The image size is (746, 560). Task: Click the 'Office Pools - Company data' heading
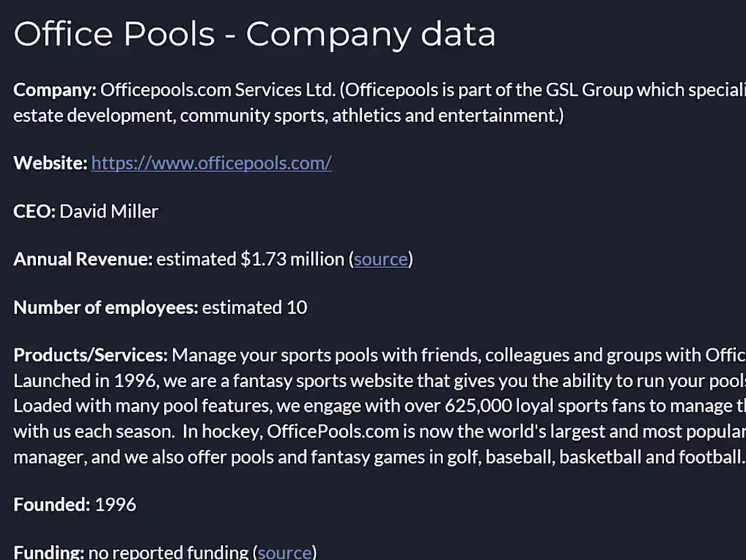click(x=254, y=35)
